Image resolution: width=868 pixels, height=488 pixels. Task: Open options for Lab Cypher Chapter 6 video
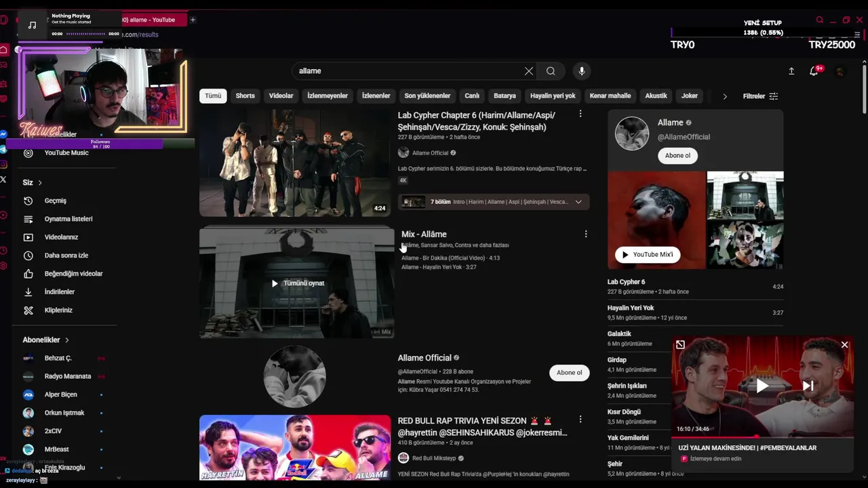(x=580, y=114)
